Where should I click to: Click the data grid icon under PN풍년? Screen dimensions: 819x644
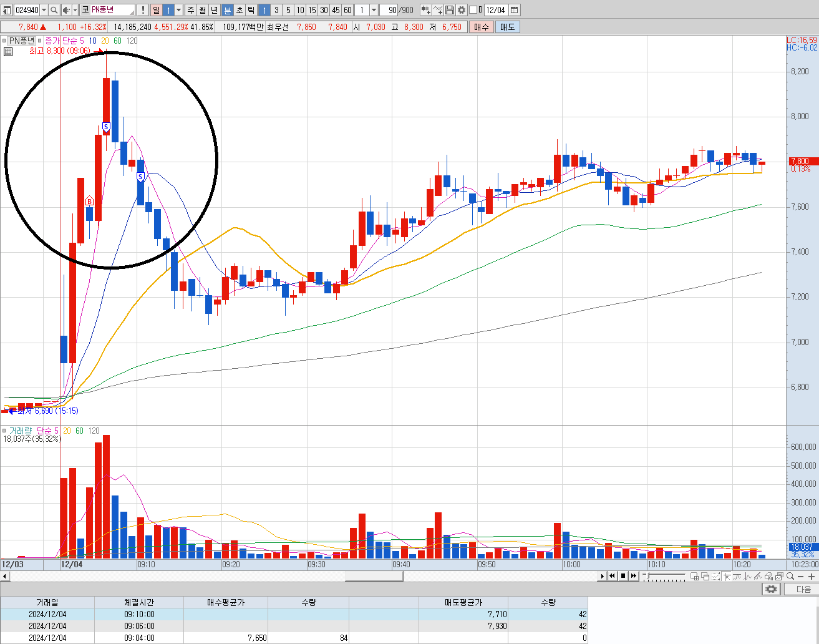[x=7, y=52]
